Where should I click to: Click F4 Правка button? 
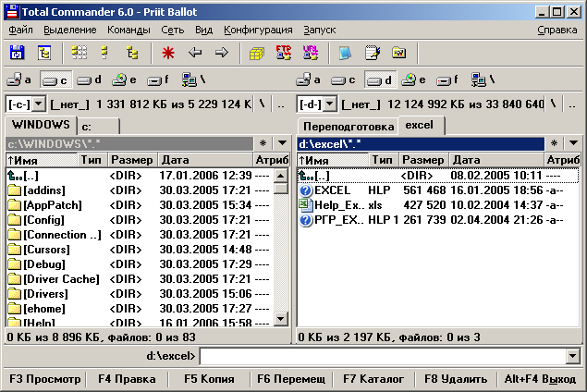[x=127, y=379]
